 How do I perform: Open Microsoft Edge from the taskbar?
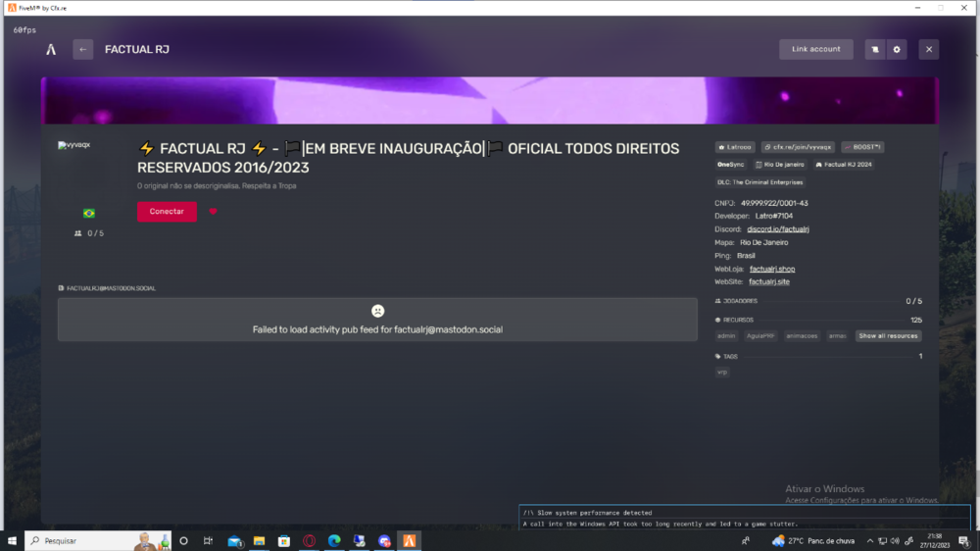pyautogui.click(x=334, y=540)
